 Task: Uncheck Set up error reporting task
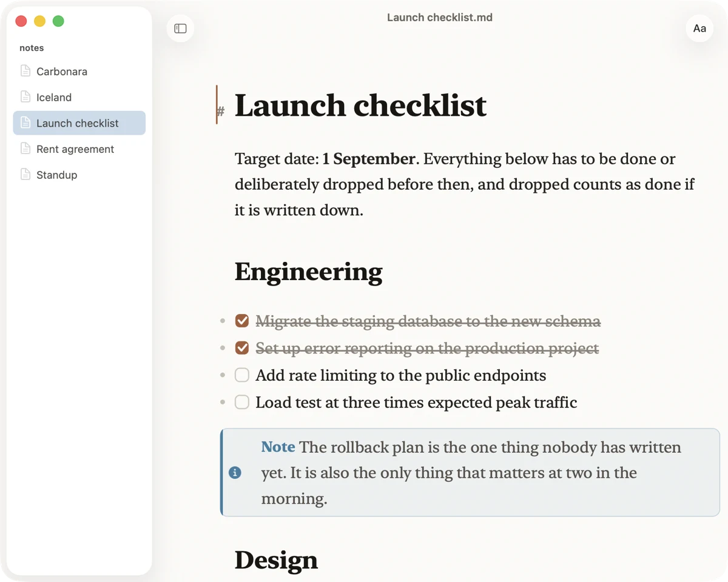pos(242,348)
